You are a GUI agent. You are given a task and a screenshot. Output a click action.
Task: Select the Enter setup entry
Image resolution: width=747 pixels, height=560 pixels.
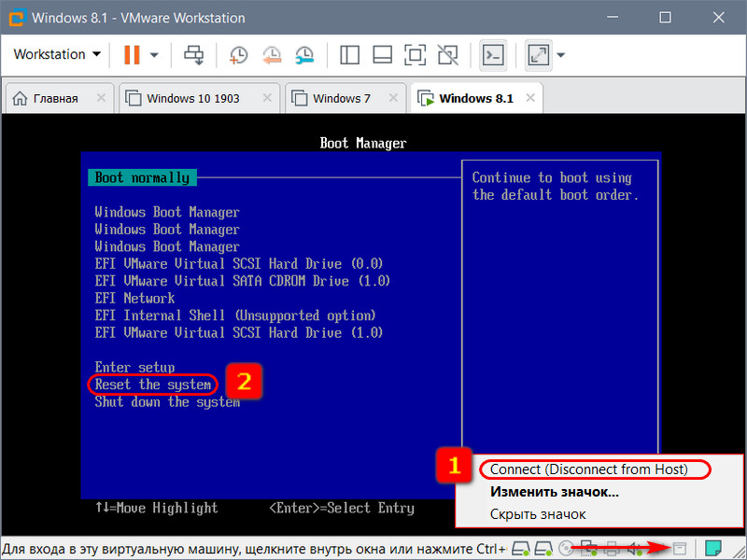click(134, 367)
